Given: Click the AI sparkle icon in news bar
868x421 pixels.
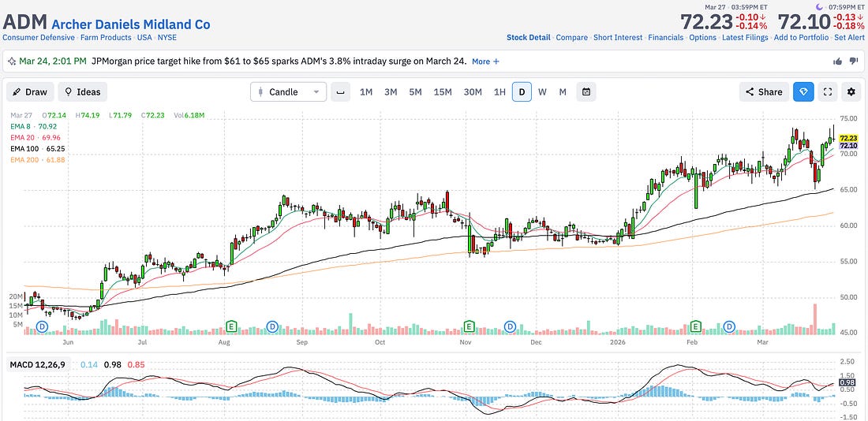Looking at the screenshot, I should click(x=12, y=61).
